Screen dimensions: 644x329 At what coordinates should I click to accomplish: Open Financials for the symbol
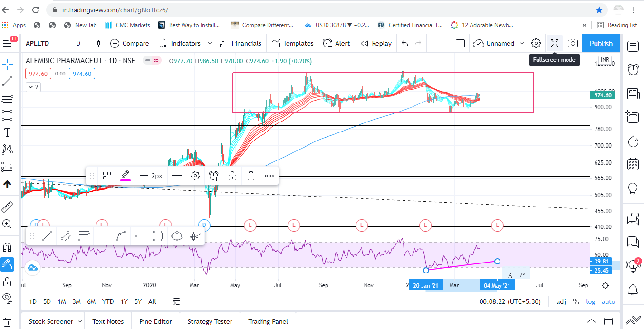[240, 43]
